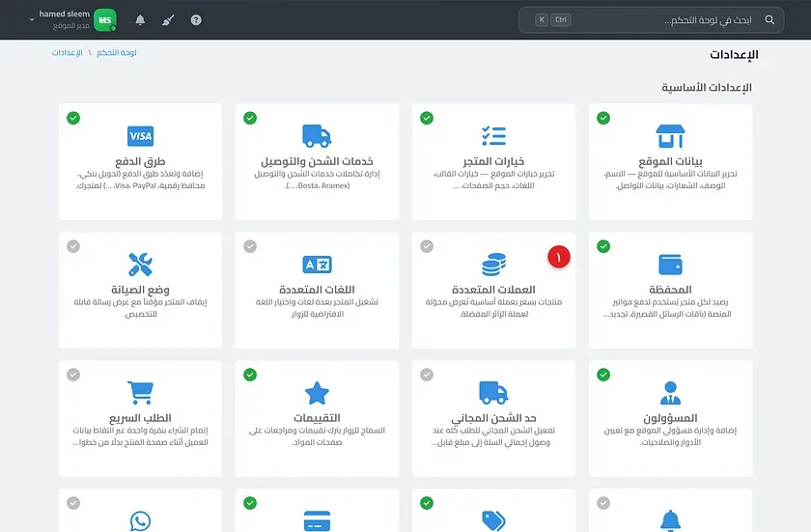Click the broom clear-cache icon
This screenshot has width=811, height=532.
(168, 20)
